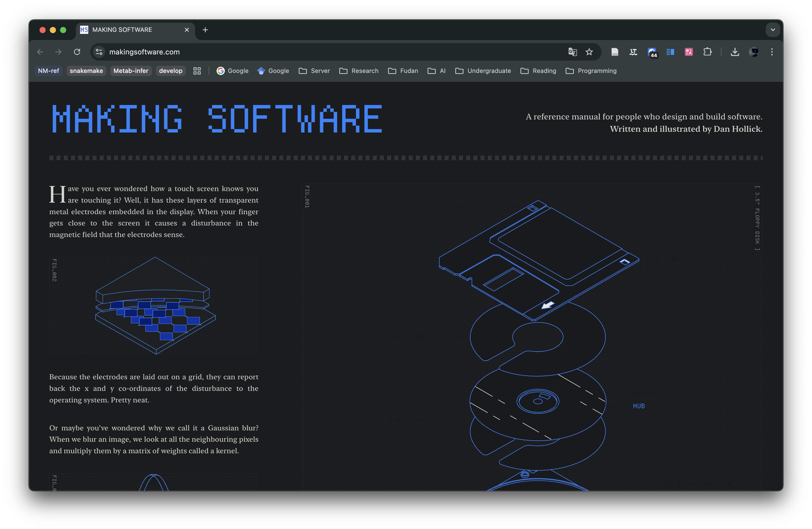Click text 'Written and illustrated by Dan Hollick.'
Image resolution: width=812 pixels, height=529 pixels.
coord(686,129)
